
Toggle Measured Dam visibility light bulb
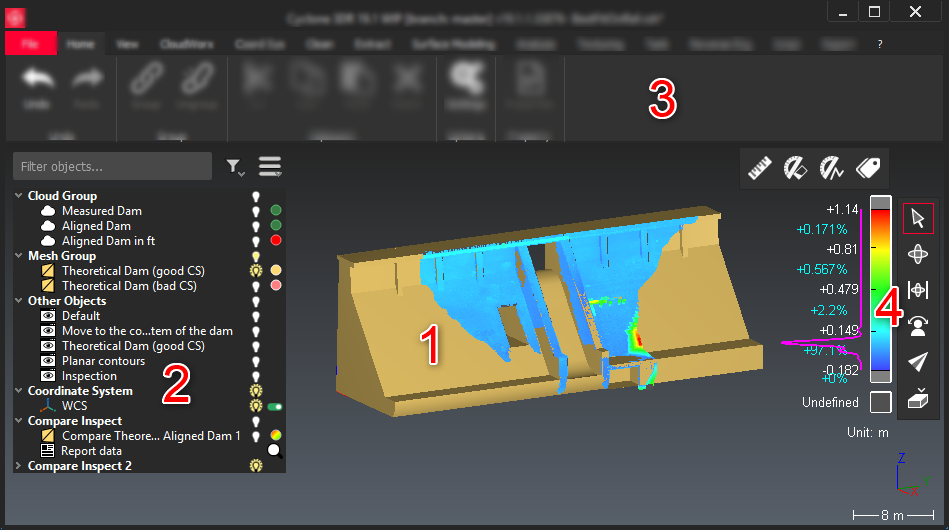click(255, 211)
